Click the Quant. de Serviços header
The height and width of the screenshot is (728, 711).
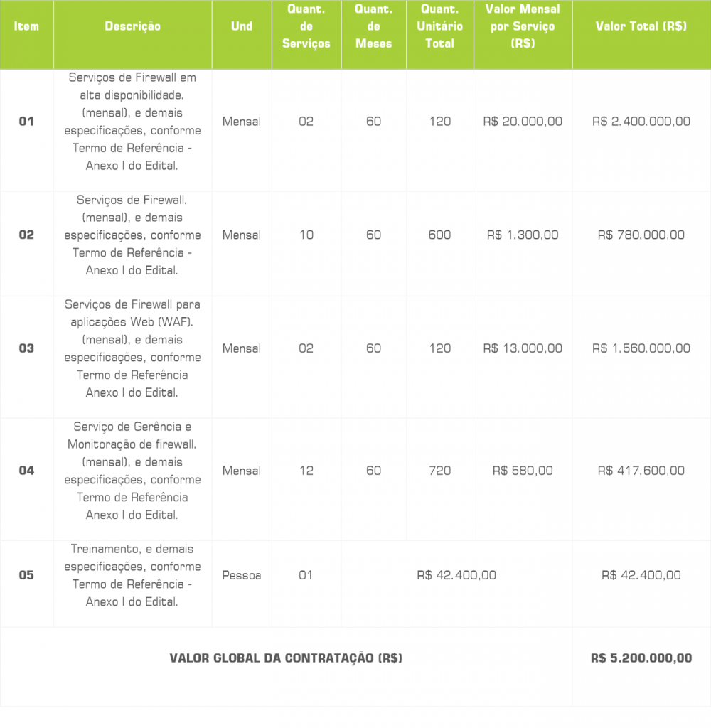click(306, 26)
